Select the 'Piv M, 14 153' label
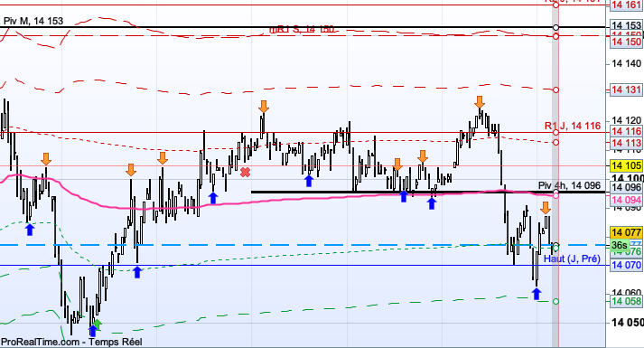Viewport: 644px width, 348px height. tap(33, 21)
